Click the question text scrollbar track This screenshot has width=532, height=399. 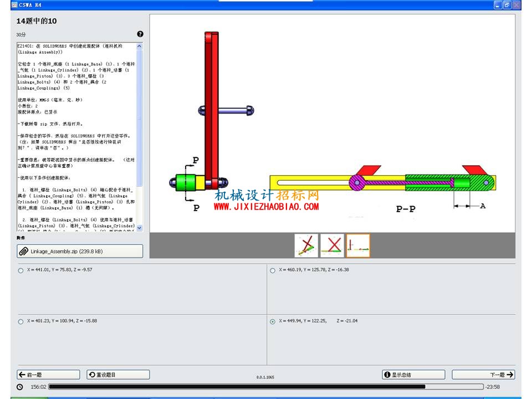coord(140,137)
